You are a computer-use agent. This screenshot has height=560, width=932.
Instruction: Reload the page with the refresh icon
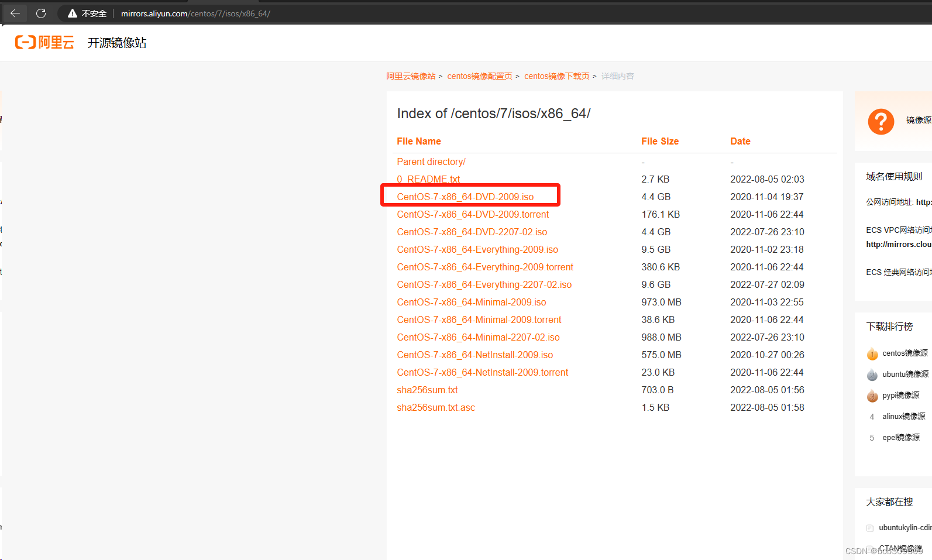41,13
